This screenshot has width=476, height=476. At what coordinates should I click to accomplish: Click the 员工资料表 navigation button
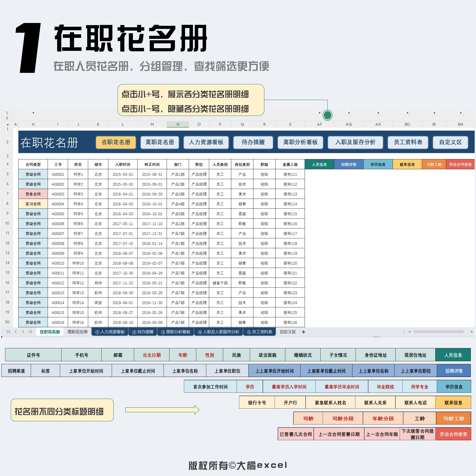408,142
